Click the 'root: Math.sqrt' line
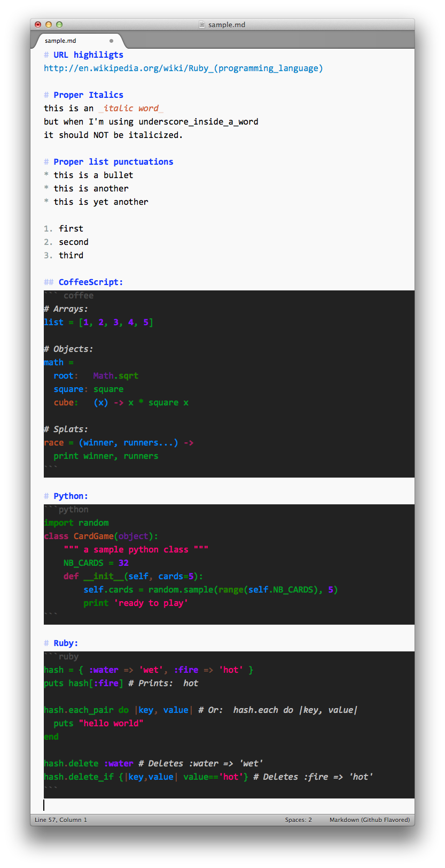 pyautogui.click(x=96, y=376)
